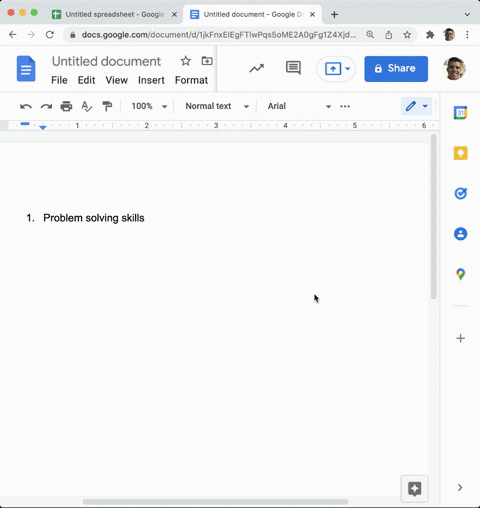Open the 100% zoom dropdown

(x=149, y=106)
